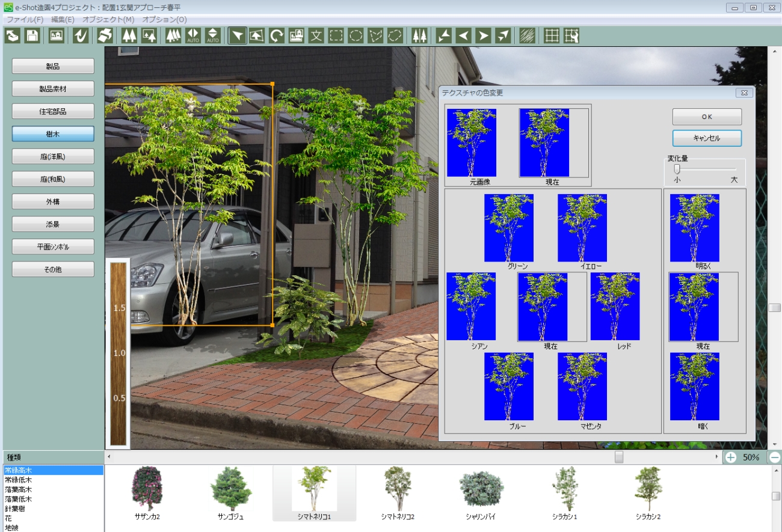This screenshot has height=532, width=782.
Task: Click the save floppy disk icon
Action: [32, 35]
